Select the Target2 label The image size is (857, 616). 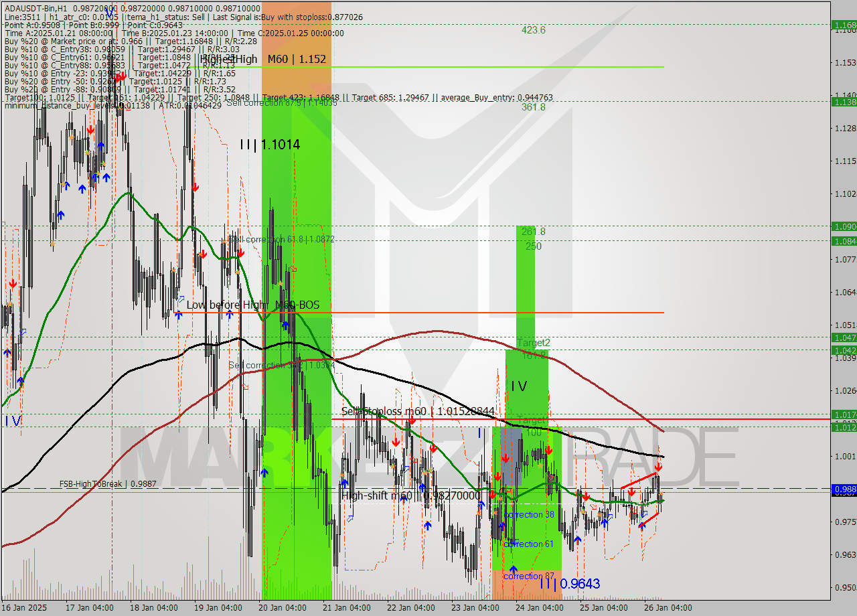[x=534, y=342]
